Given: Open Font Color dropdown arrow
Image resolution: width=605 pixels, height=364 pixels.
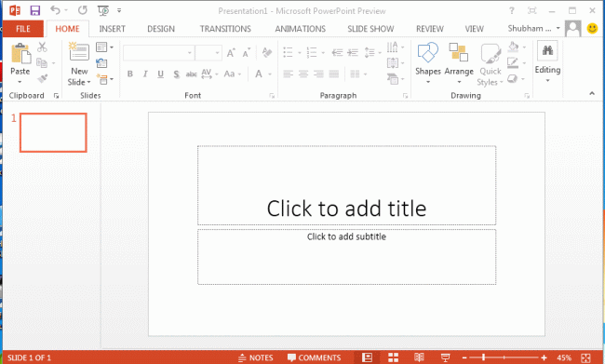Looking at the screenshot, I should point(270,74).
